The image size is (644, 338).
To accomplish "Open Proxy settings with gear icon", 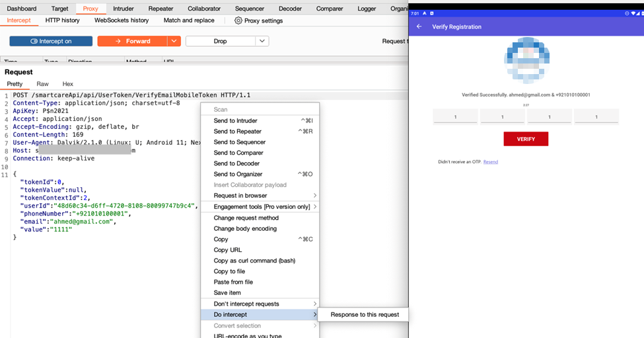I will 258,21.
